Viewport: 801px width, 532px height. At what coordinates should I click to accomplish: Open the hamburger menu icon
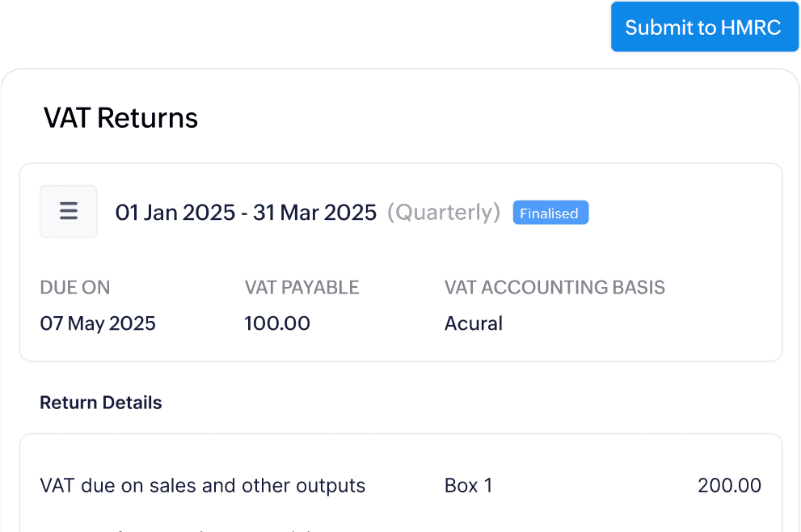69,212
